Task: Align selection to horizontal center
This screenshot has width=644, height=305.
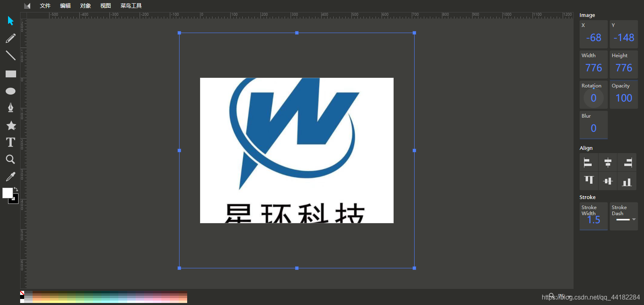Action: [x=608, y=162]
